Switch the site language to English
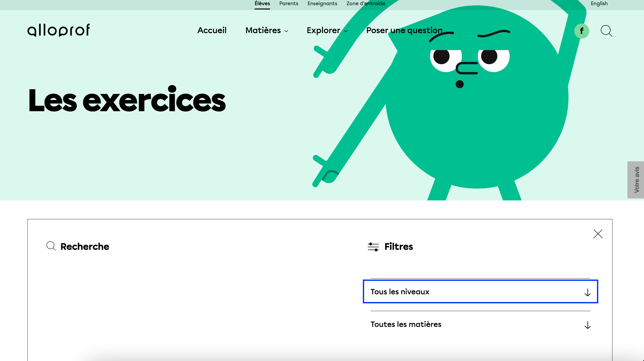This screenshot has height=361, width=644. (x=599, y=4)
